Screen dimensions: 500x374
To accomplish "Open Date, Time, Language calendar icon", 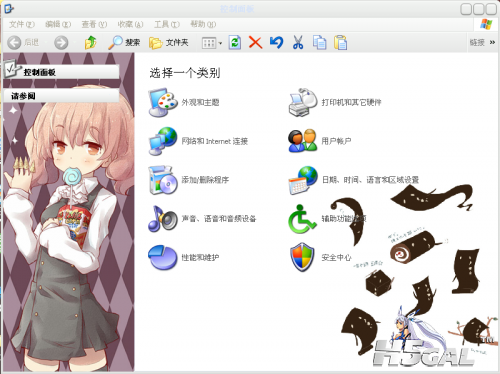I will pos(303,180).
